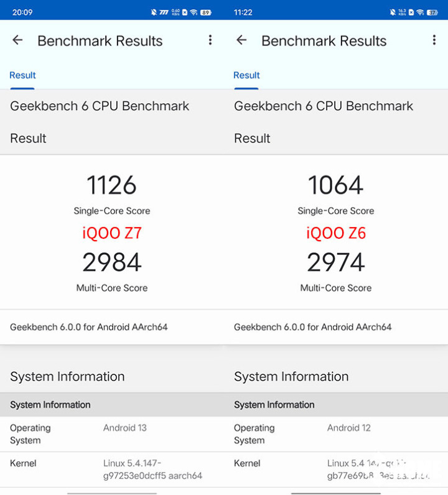Tap the Linux 5.4.147-g97253e0dcff5 kernel entry
448x495 pixels.
click(152, 470)
